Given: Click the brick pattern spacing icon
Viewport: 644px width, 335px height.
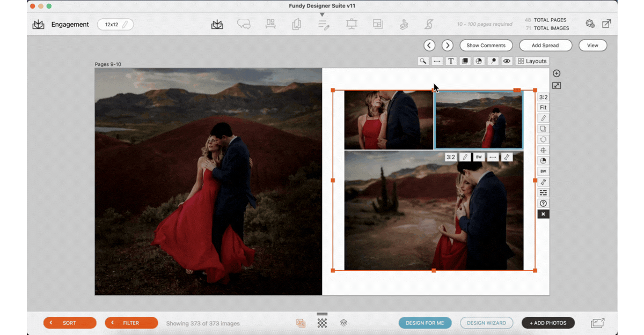Looking at the screenshot, I should [543, 192].
